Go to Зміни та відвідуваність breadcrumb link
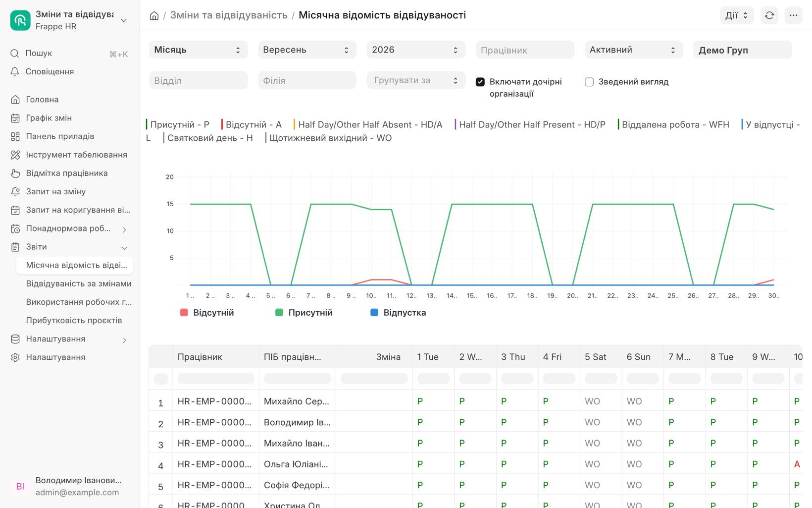Image resolution: width=812 pixels, height=508 pixels. pyautogui.click(x=229, y=15)
